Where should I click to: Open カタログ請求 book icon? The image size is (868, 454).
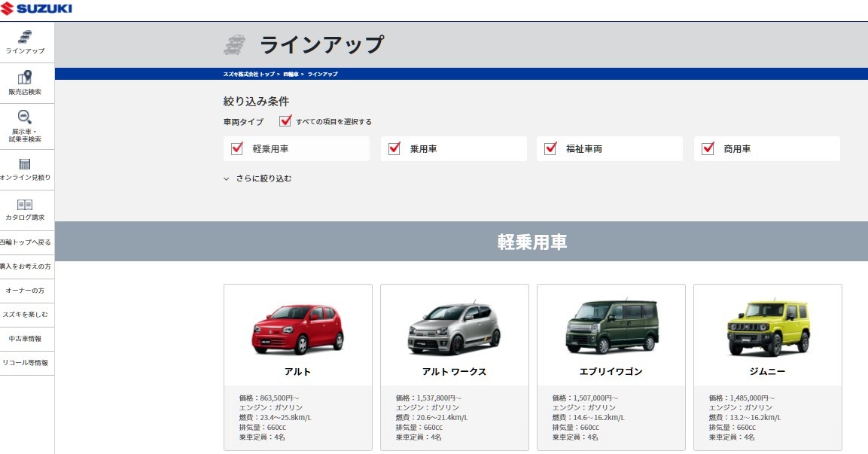[25, 205]
